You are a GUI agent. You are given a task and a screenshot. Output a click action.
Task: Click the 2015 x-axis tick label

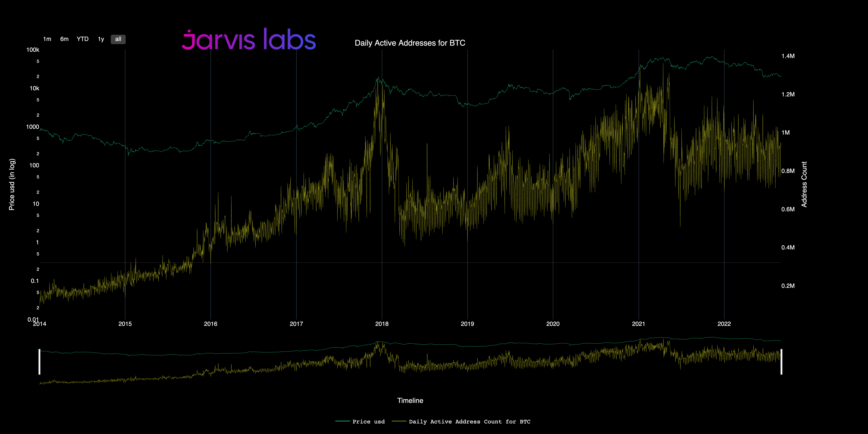click(125, 324)
